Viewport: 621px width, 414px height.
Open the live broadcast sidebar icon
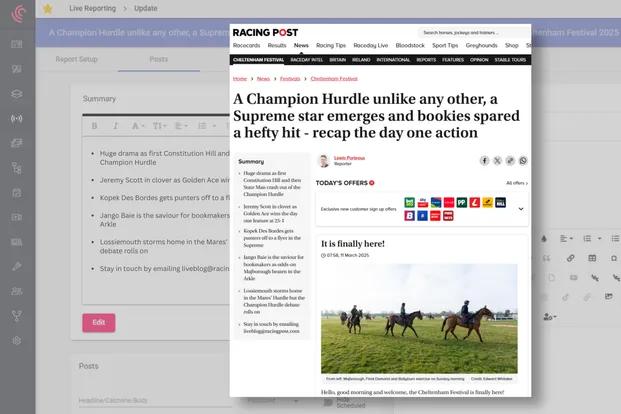pyautogui.click(x=17, y=119)
